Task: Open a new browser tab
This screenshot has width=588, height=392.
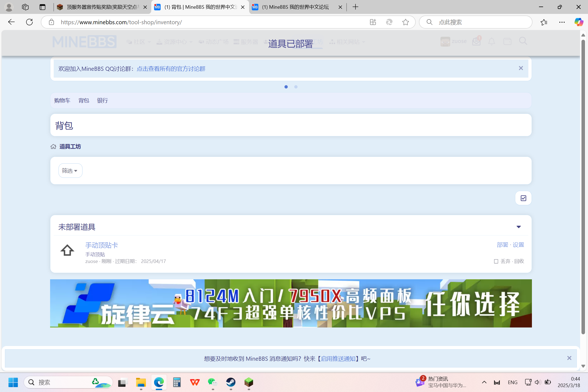Action: click(x=356, y=7)
